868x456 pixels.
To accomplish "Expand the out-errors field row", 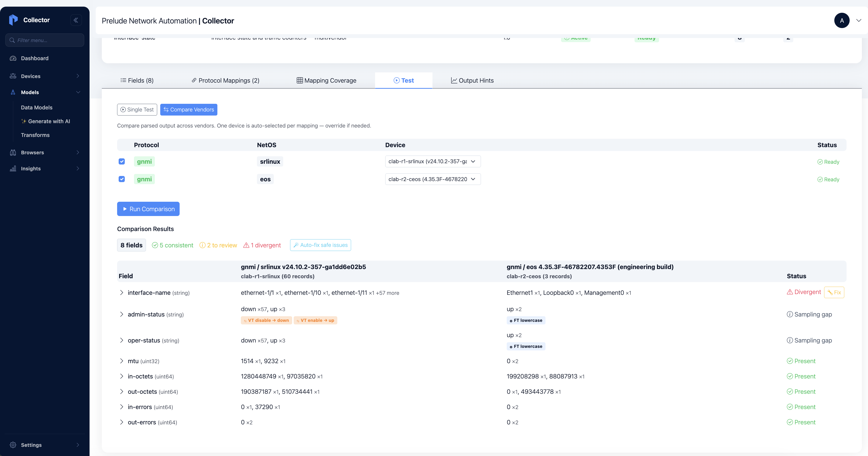I will click(x=122, y=422).
